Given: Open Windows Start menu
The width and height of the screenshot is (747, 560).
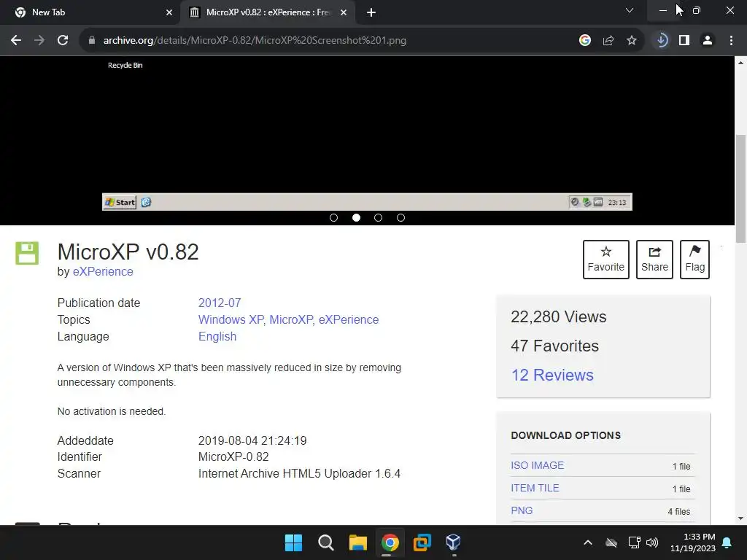Looking at the screenshot, I should [x=293, y=542].
